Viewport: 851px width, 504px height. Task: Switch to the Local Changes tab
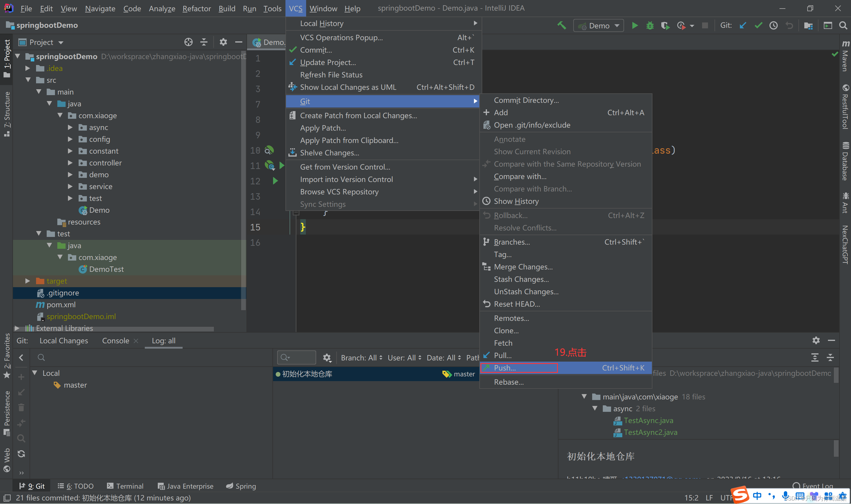tap(64, 341)
